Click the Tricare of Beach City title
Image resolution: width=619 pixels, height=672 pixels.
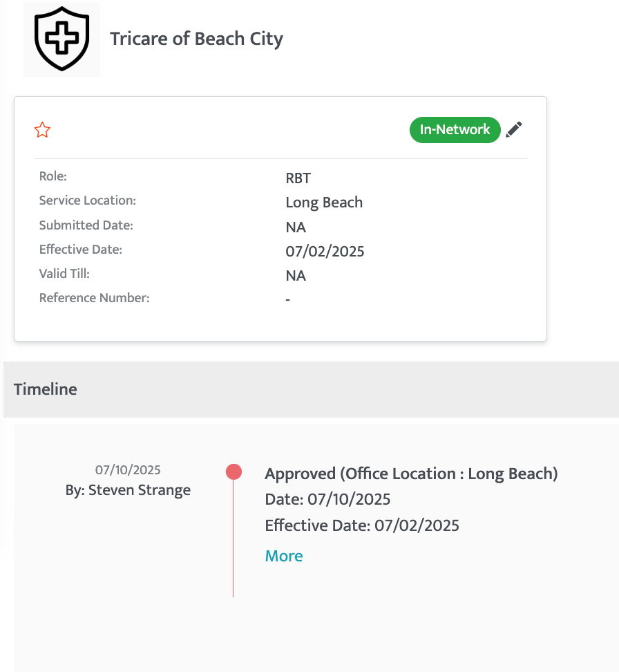[x=197, y=39]
